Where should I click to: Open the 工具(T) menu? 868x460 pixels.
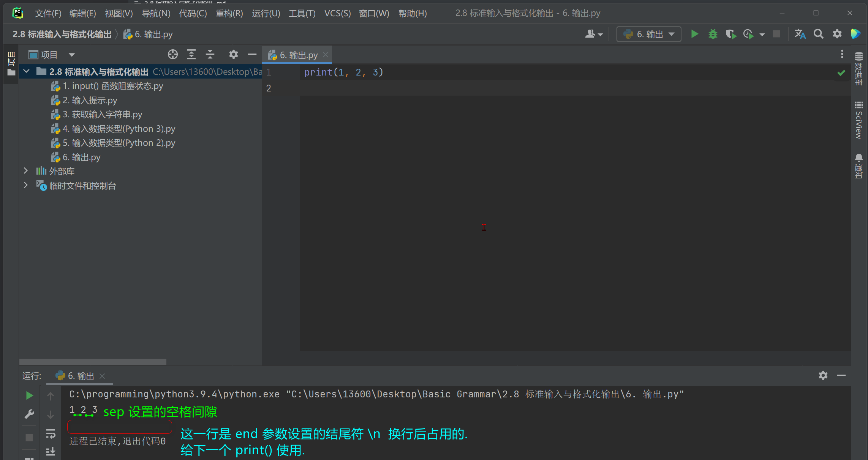pos(302,14)
